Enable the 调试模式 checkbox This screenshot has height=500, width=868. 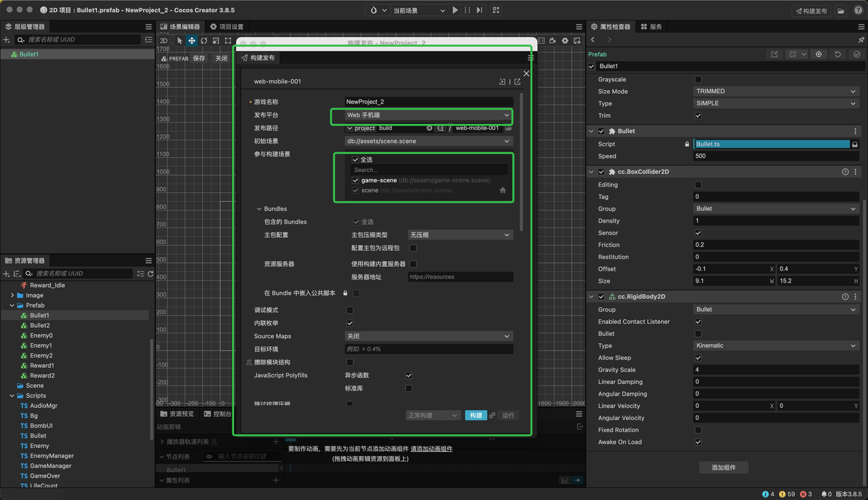(350, 310)
